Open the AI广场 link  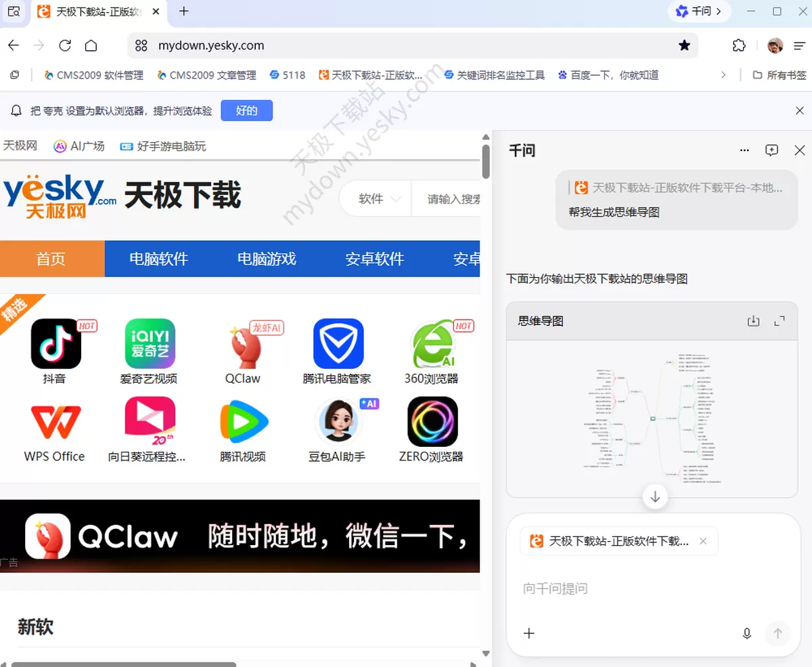79,146
